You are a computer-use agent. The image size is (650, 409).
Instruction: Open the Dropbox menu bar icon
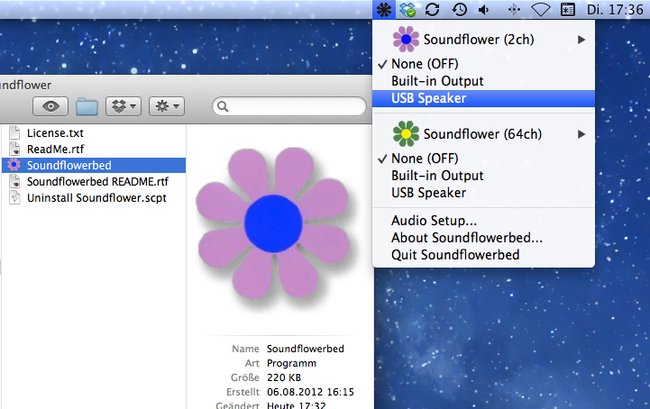(x=407, y=10)
